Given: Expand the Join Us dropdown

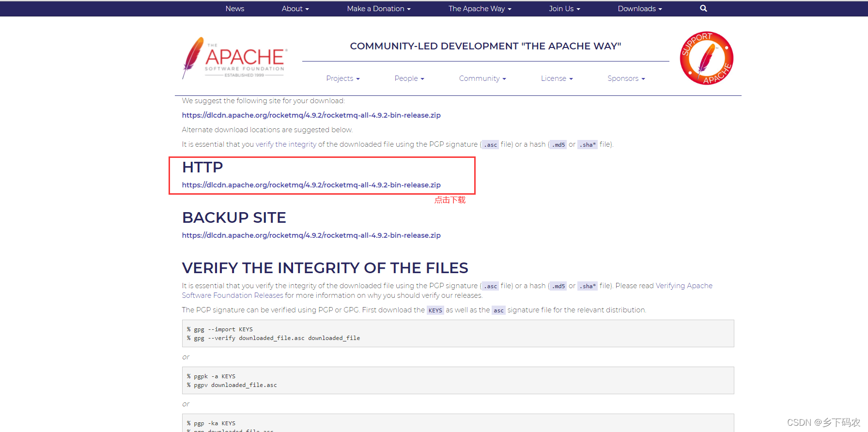Looking at the screenshot, I should click(x=564, y=8).
